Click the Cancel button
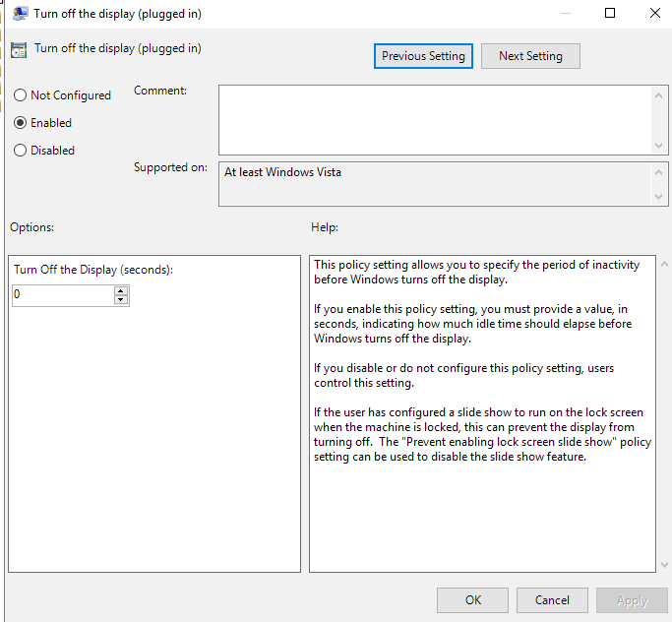 point(552,600)
